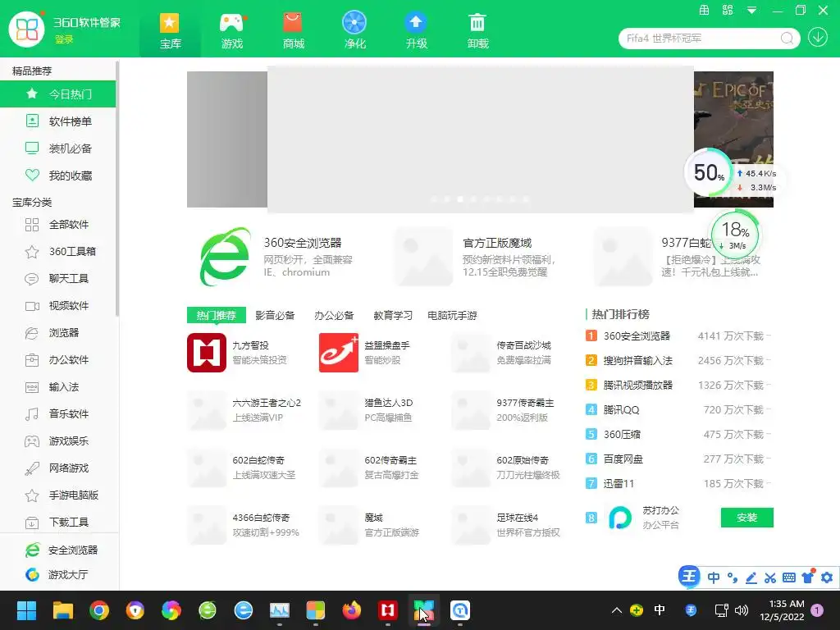Image resolution: width=840 pixels, height=630 pixels.
Task: Click the active banner carousel dot
Action: pos(460,199)
